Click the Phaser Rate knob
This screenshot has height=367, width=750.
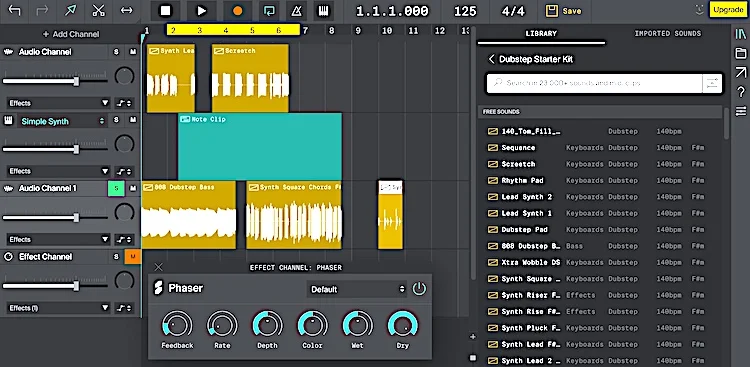[222, 325]
